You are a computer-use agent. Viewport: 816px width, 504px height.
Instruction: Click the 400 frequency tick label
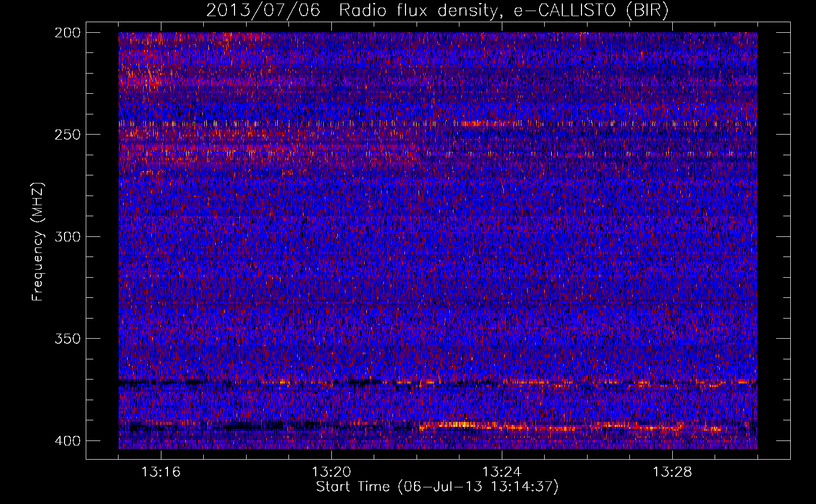point(67,440)
